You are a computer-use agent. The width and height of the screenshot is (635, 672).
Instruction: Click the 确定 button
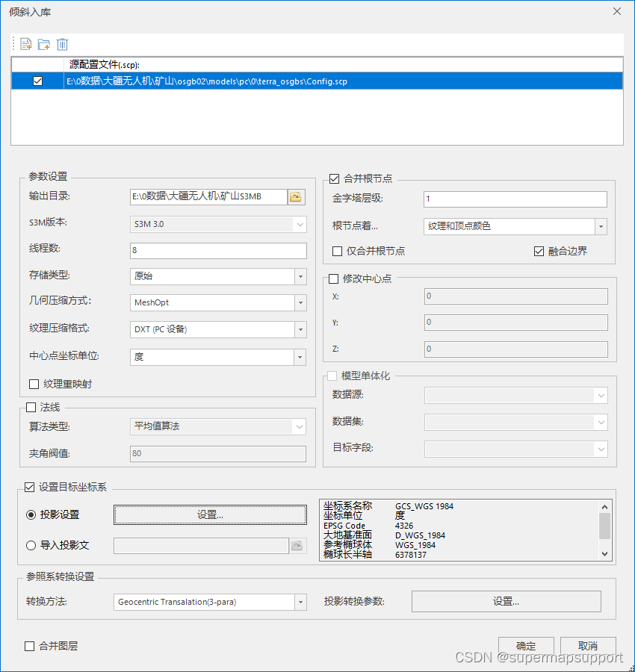point(526,647)
